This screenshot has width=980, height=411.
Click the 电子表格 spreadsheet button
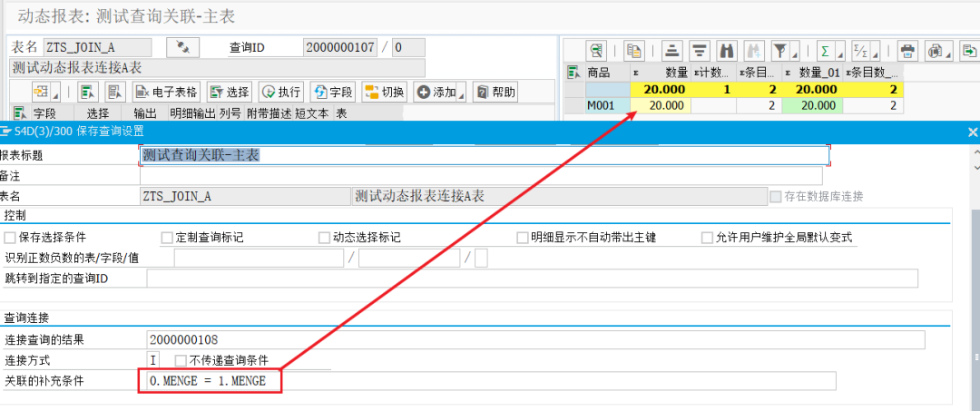tap(167, 93)
